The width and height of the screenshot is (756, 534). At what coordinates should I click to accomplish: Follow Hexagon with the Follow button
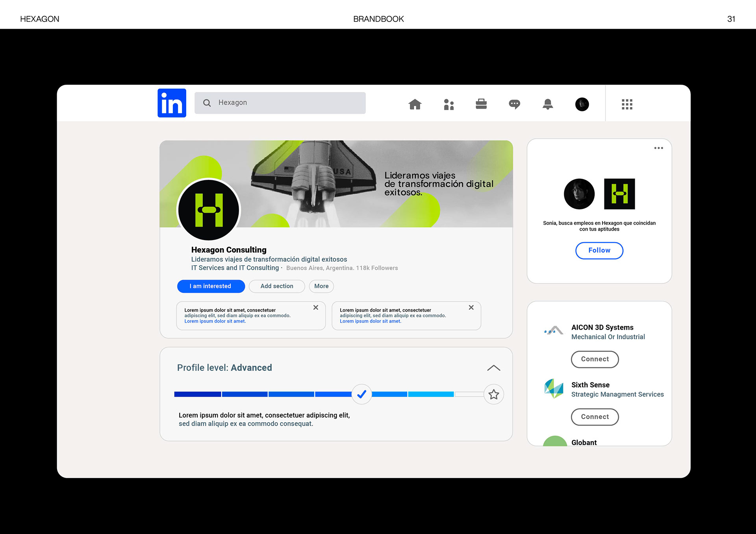point(599,251)
